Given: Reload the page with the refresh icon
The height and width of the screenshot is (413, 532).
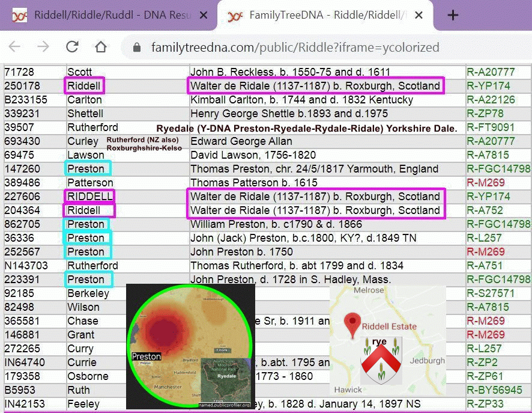Looking at the screenshot, I should (x=72, y=46).
